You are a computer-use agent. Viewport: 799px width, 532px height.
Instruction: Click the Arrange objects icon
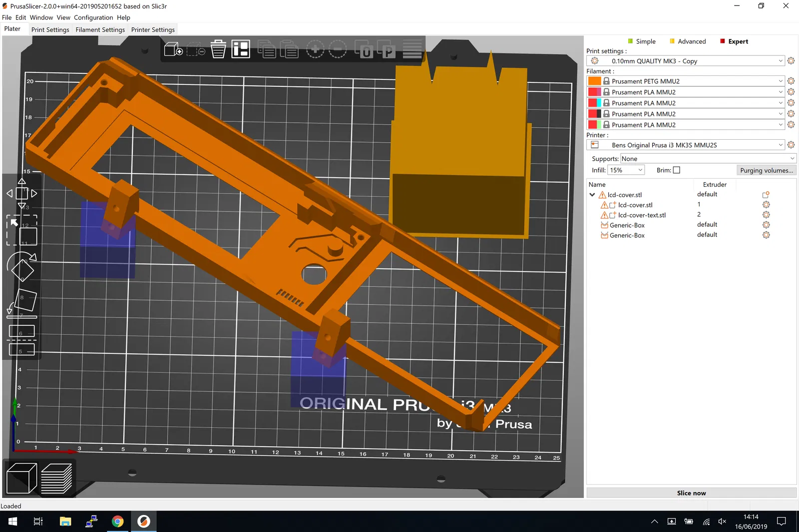click(x=241, y=49)
